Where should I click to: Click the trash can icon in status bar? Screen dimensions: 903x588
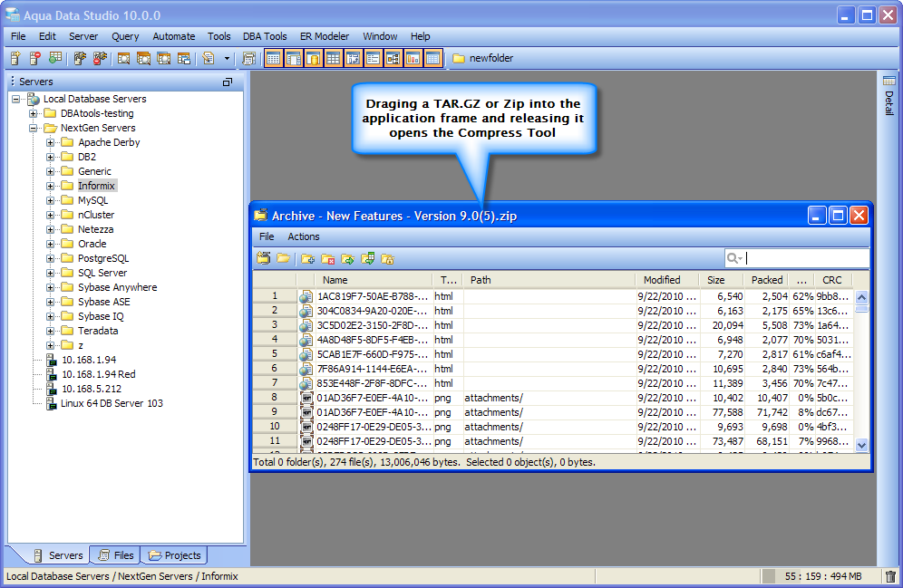(890, 576)
